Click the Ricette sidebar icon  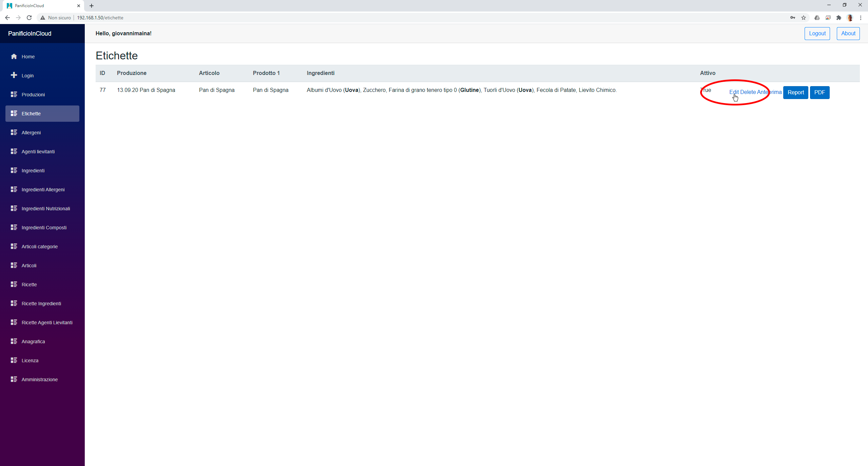(x=14, y=284)
